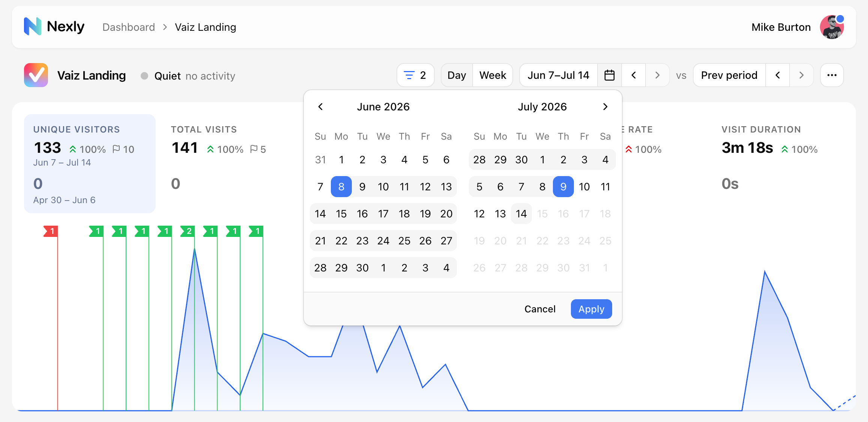868x422 pixels.
Task: Select the Visit Duration metric
Action: click(778, 164)
